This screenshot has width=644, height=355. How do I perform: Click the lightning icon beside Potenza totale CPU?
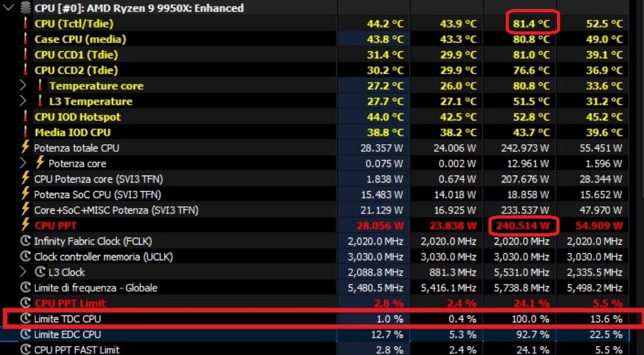tap(26, 147)
